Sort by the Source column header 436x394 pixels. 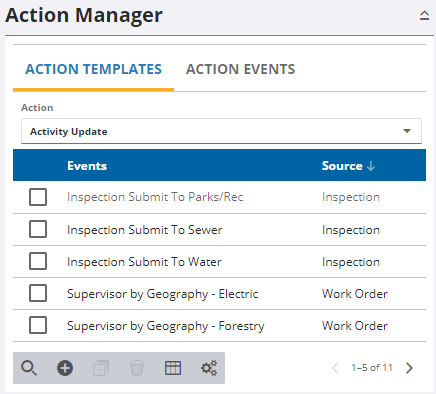coord(342,166)
